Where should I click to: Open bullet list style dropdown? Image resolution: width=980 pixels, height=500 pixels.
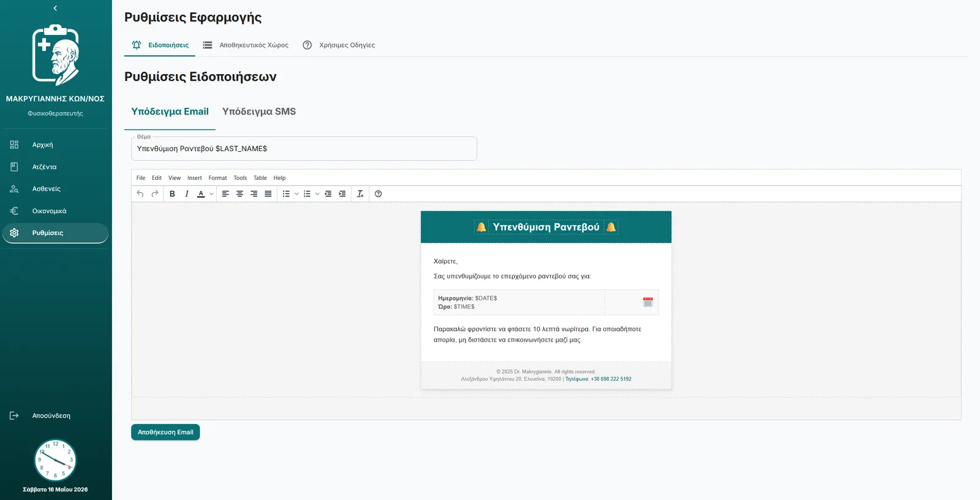[296, 194]
